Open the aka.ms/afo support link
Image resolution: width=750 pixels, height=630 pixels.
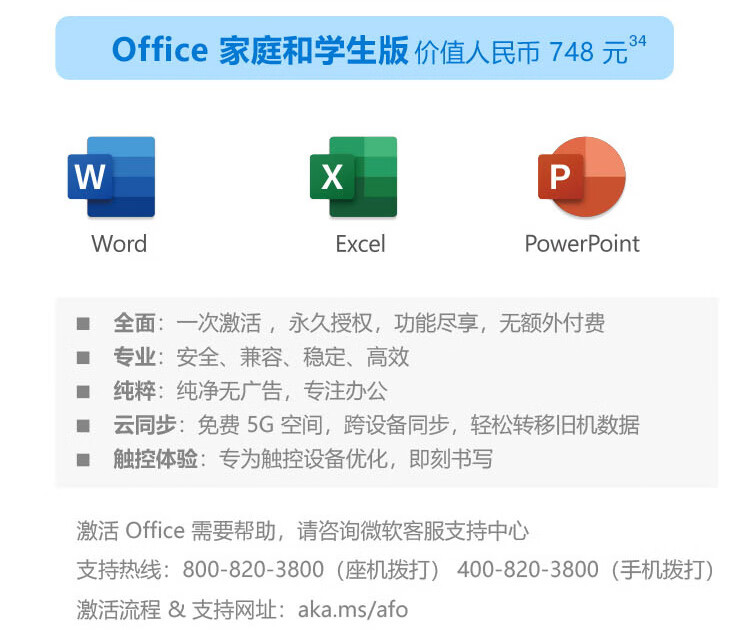[x=353, y=610]
